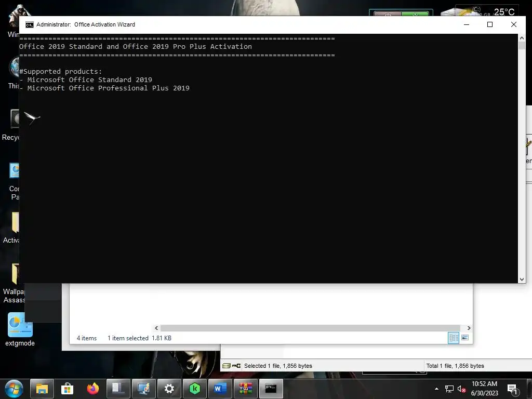Click the '#Supported products:' console line
This screenshot has width=532, height=399.
60,72
